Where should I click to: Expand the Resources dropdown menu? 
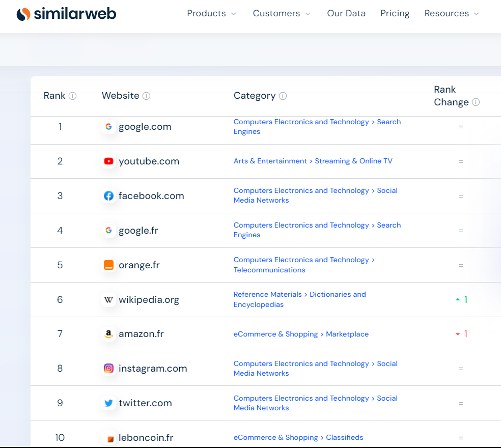[452, 13]
